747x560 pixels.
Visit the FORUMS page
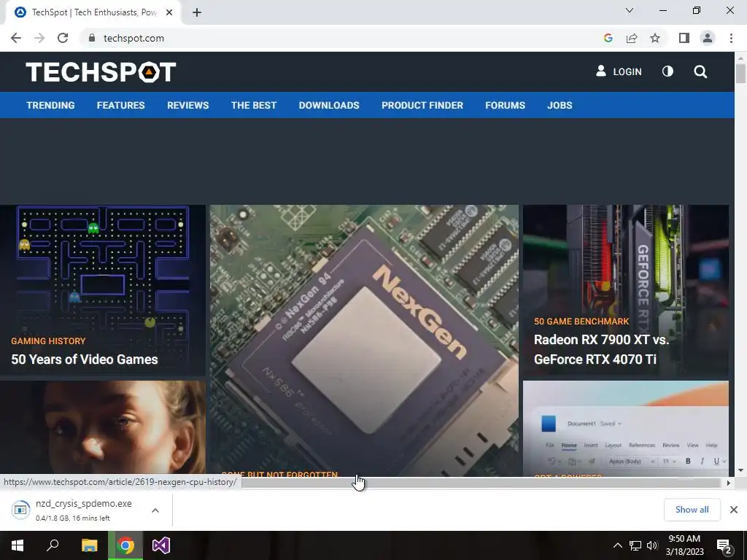click(x=505, y=105)
